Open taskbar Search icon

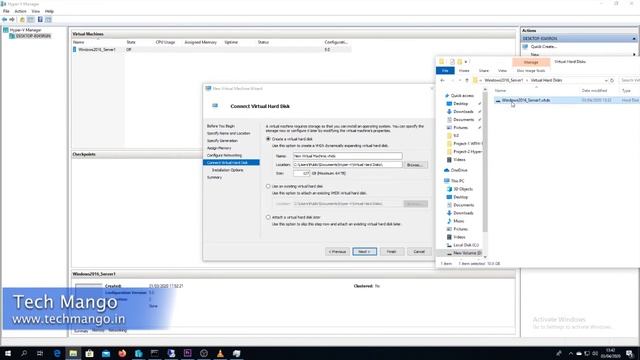pos(24,353)
